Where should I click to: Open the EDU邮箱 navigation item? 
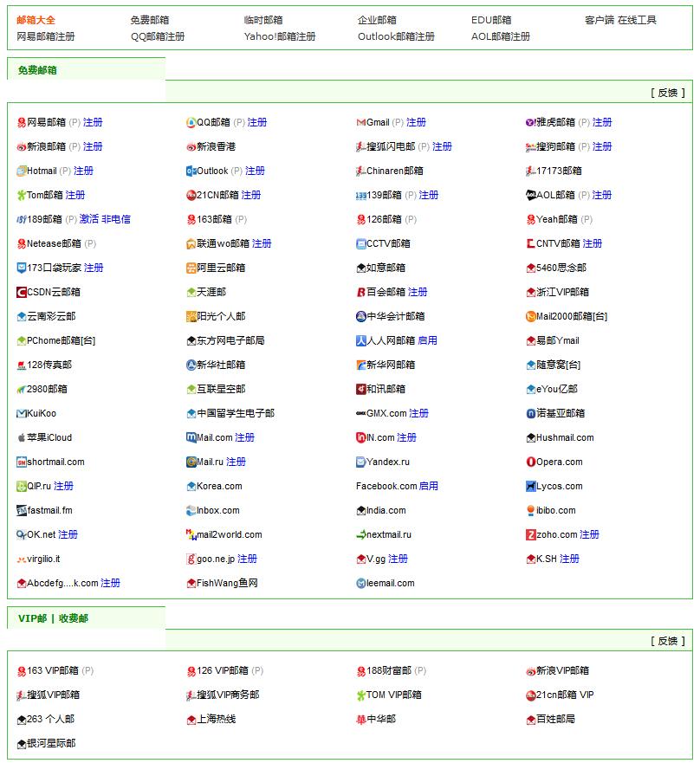click(x=491, y=20)
